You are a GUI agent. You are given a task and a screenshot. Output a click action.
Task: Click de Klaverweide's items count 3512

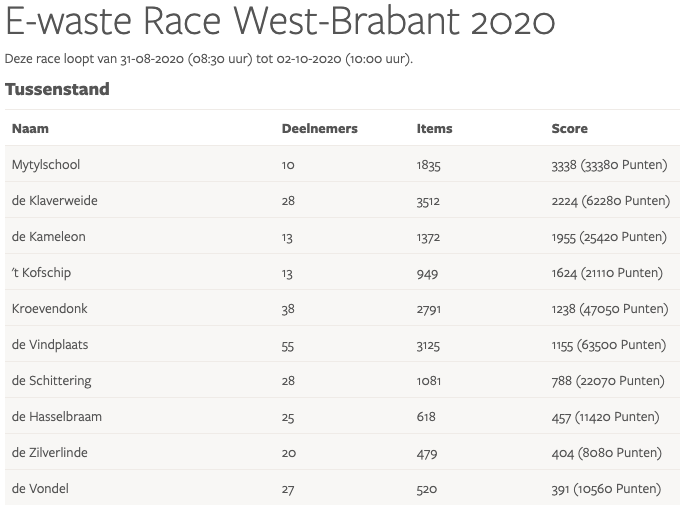click(428, 201)
